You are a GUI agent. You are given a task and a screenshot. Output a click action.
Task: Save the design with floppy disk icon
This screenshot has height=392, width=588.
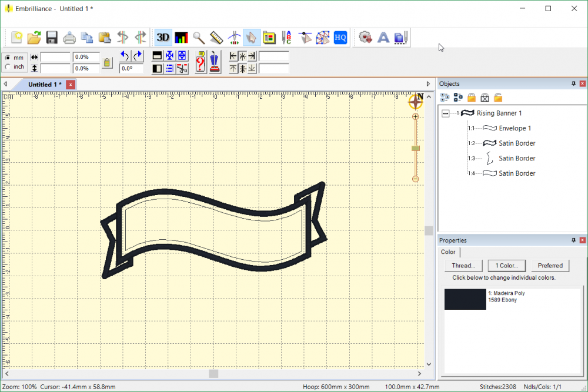click(x=52, y=38)
